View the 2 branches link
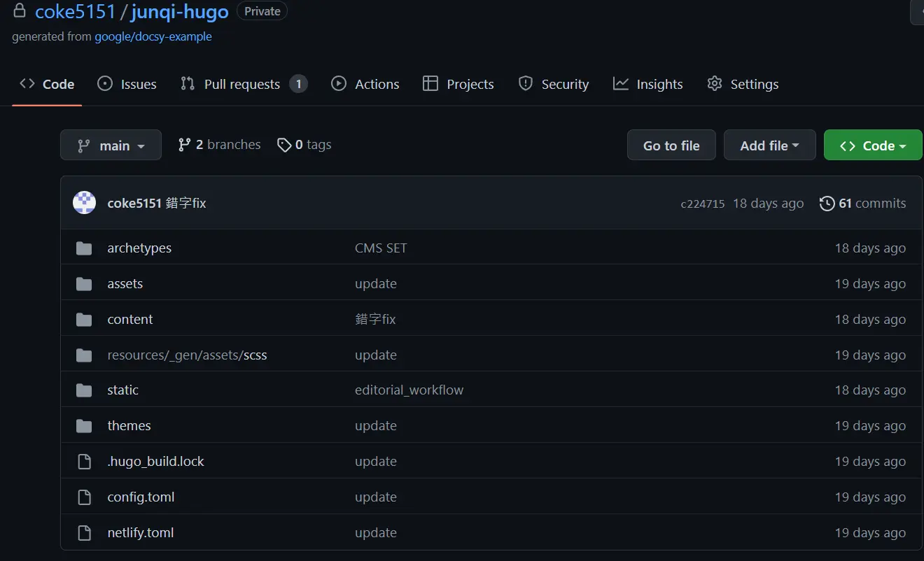Image resolution: width=924 pixels, height=561 pixels. [x=219, y=145]
